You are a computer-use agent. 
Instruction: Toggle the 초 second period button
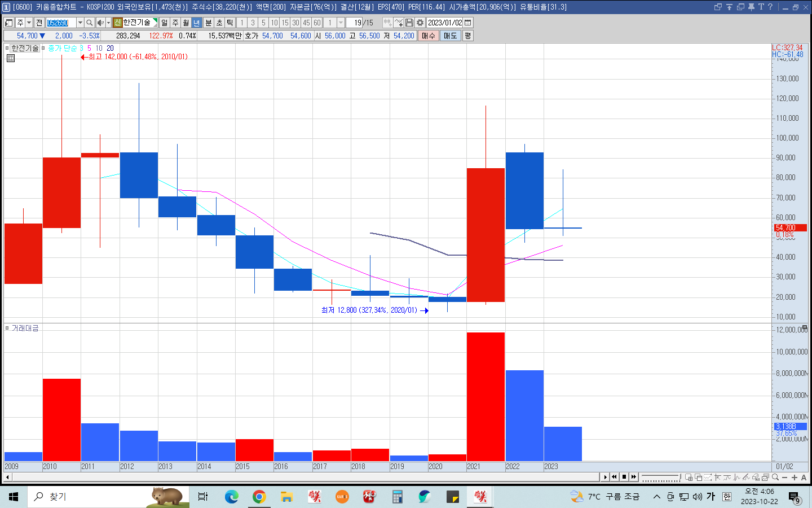219,23
